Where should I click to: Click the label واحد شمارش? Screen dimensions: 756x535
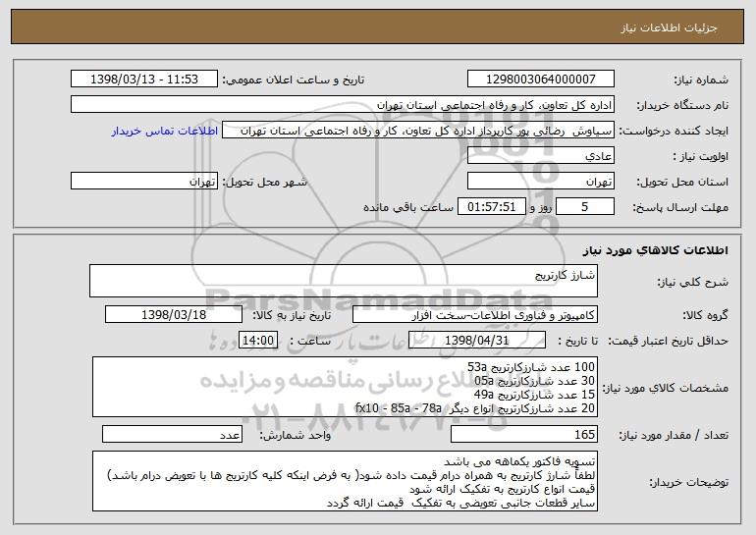[x=296, y=436]
